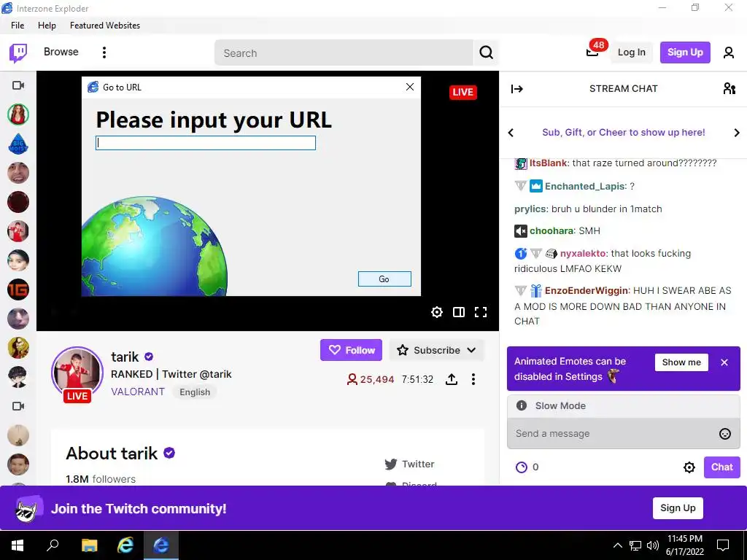Open Internet Explorer on the taskbar
The height and width of the screenshot is (560, 747).
coord(125,545)
